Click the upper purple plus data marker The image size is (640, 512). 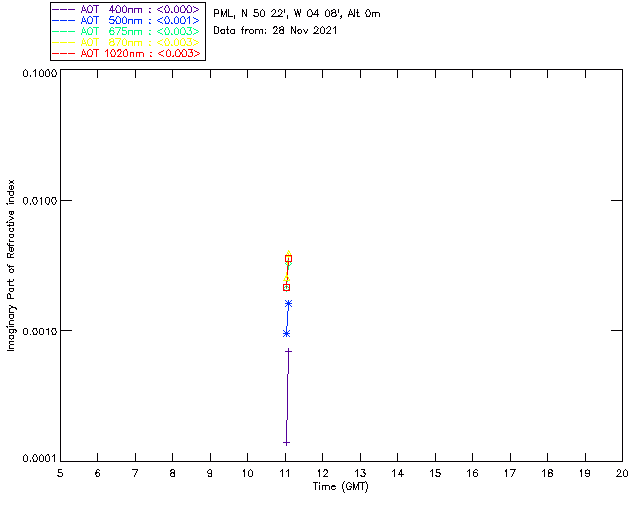[x=289, y=351]
